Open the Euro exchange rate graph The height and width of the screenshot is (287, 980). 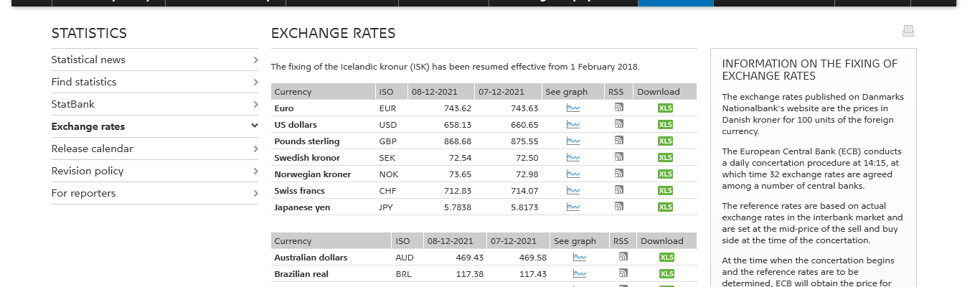pyautogui.click(x=573, y=108)
